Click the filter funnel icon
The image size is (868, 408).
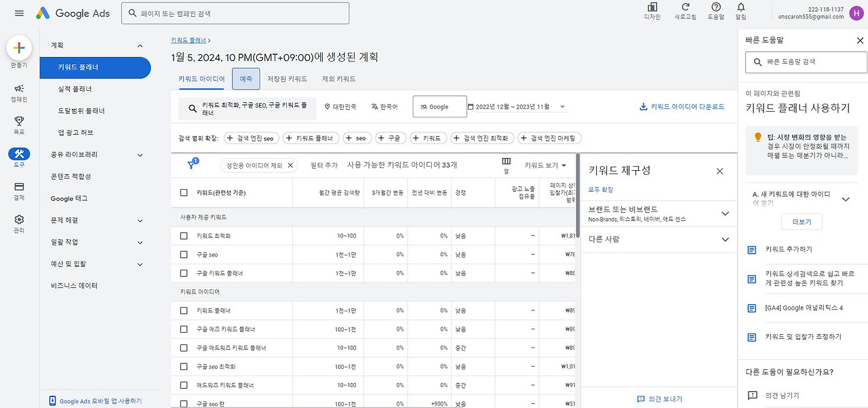point(192,165)
